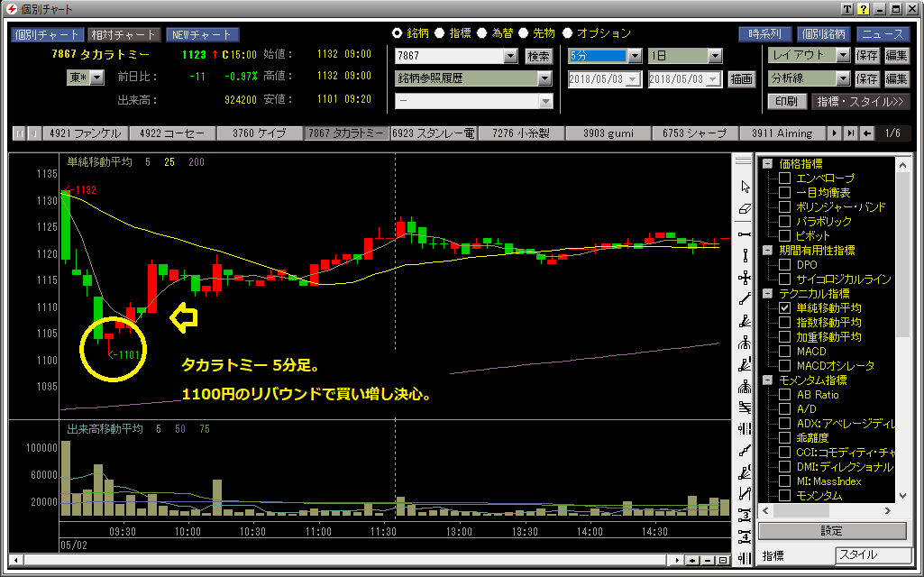Select the オプション radio button

pos(568,33)
